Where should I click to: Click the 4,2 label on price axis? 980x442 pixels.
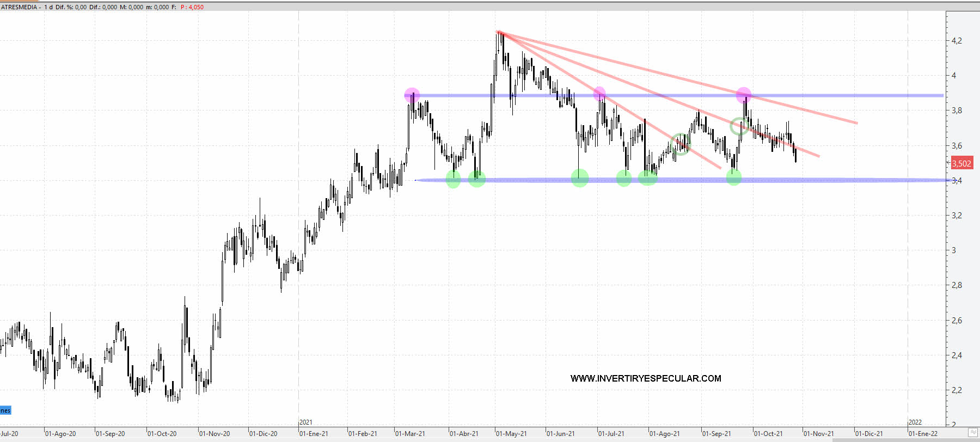coord(957,41)
